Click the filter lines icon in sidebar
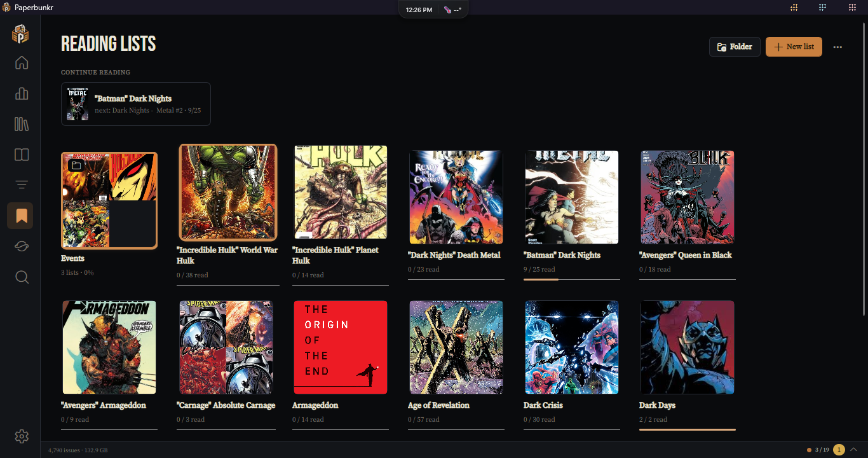 pyautogui.click(x=22, y=185)
